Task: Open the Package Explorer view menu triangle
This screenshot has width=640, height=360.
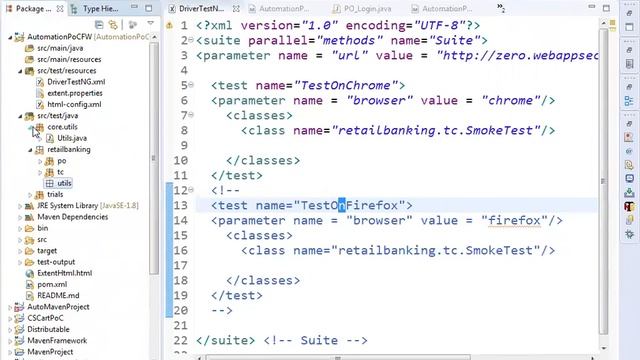Action: 151,24
